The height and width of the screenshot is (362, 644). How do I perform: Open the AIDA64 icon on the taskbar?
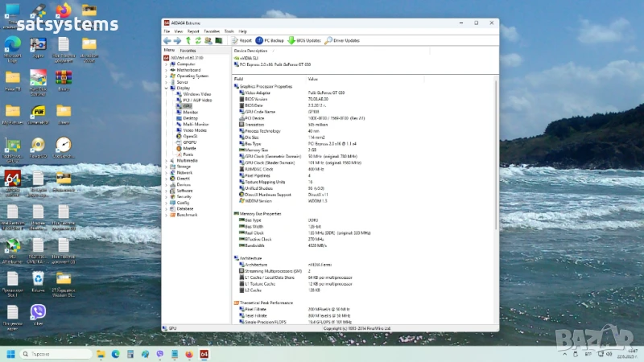click(x=204, y=354)
